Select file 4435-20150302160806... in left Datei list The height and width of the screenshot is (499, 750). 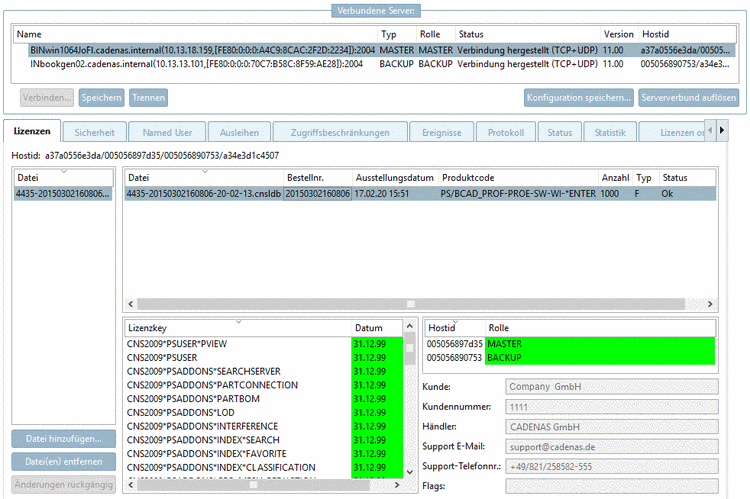[63, 193]
